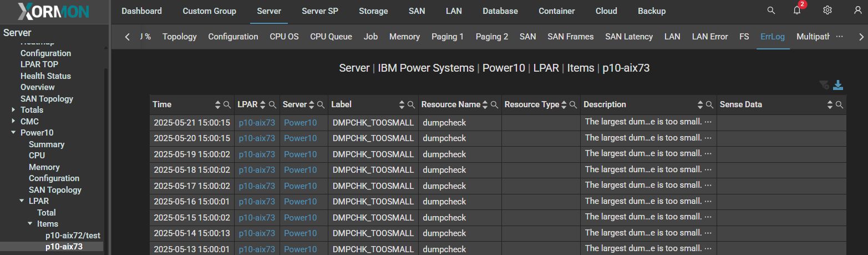The image size is (868, 255).
Task: Switch to the CPU Queue tab
Action: [331, 37]
